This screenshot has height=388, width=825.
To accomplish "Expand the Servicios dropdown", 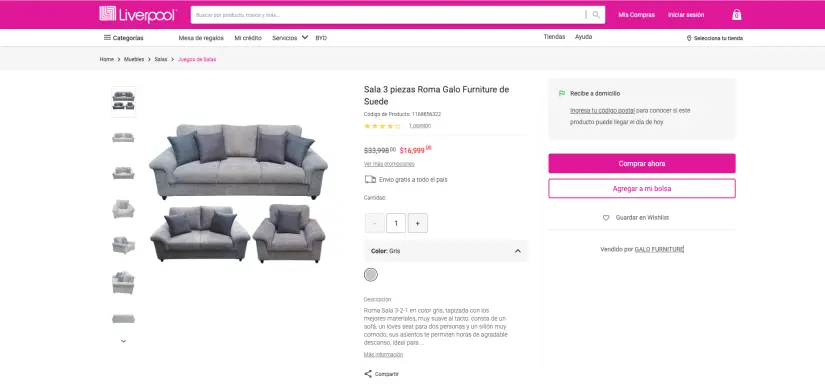I will point(290,38).
